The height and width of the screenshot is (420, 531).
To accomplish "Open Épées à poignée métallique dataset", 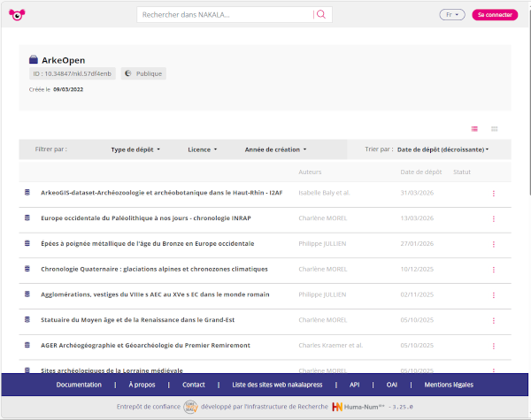I will (x=147, y=243).
